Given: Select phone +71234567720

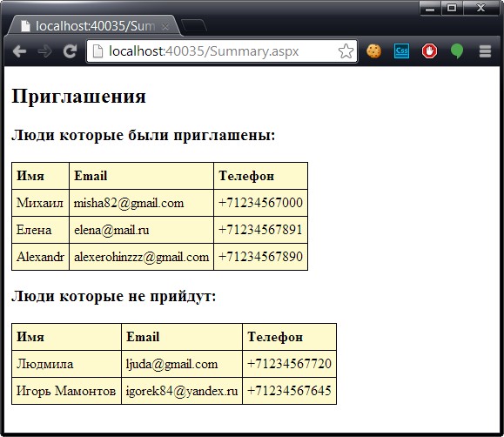Looking at the screenshot, I should (x=289, y=364).
